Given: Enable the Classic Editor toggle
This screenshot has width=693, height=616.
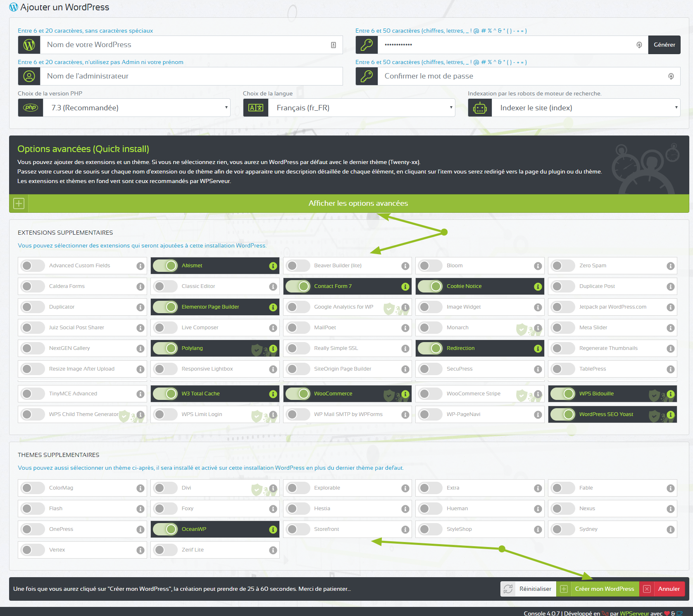Looking at the screenshot, I should click(165, 286).
